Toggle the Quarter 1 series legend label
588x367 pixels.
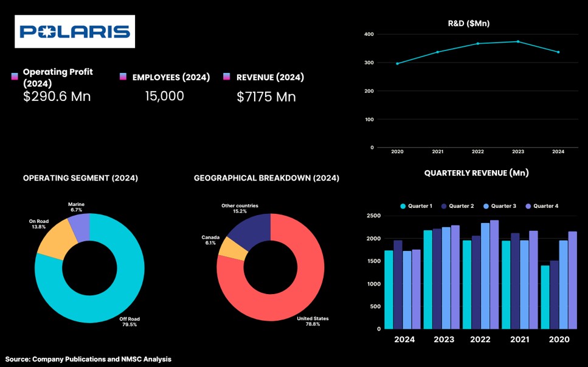point(420,207)
